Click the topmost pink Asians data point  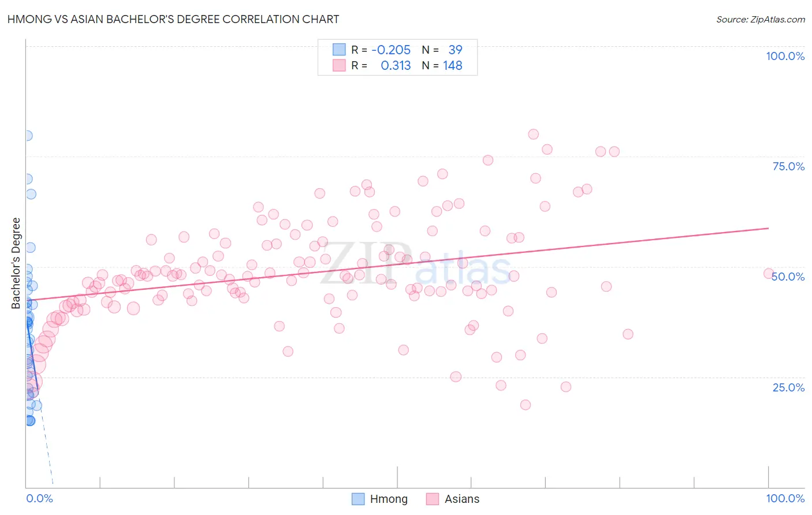tap(534, 134)
